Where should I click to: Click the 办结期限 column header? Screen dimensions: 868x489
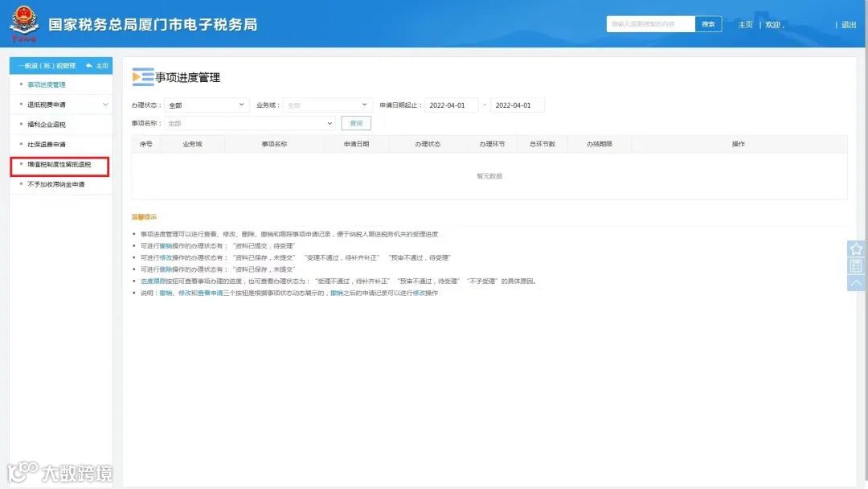coord(600,144)
